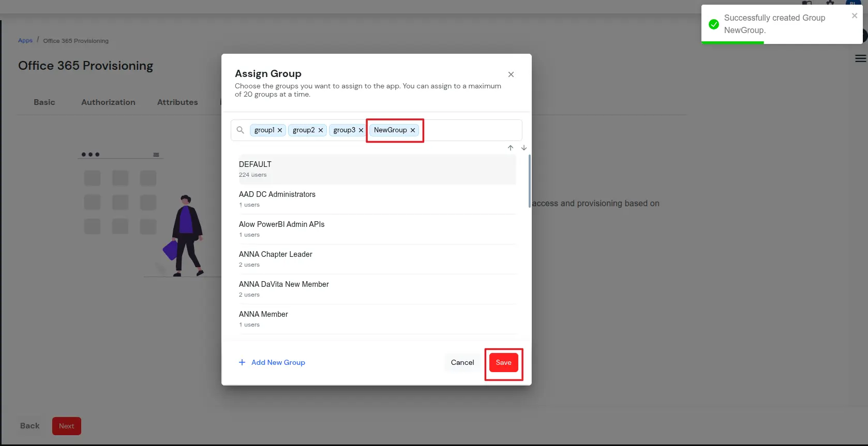This screenshot has width=868, height=446.
Task: Click the group list scrollbar
Action: (x=529, y=181)
